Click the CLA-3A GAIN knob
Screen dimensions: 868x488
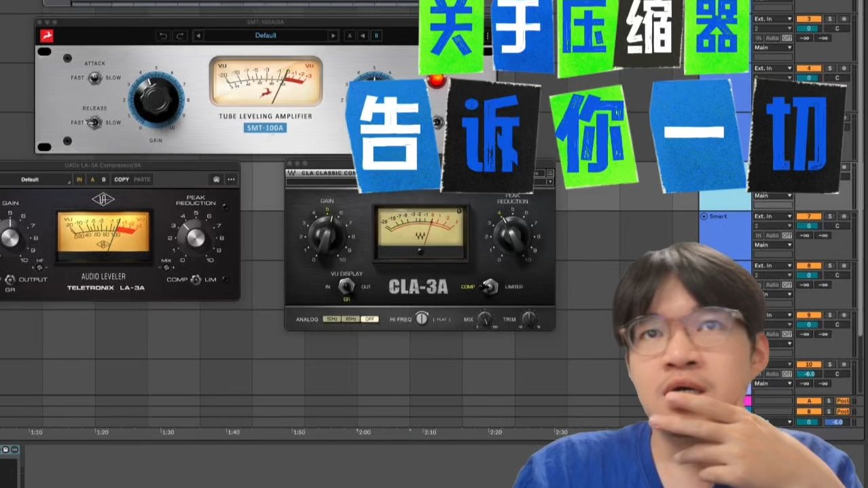pos(327,235)
